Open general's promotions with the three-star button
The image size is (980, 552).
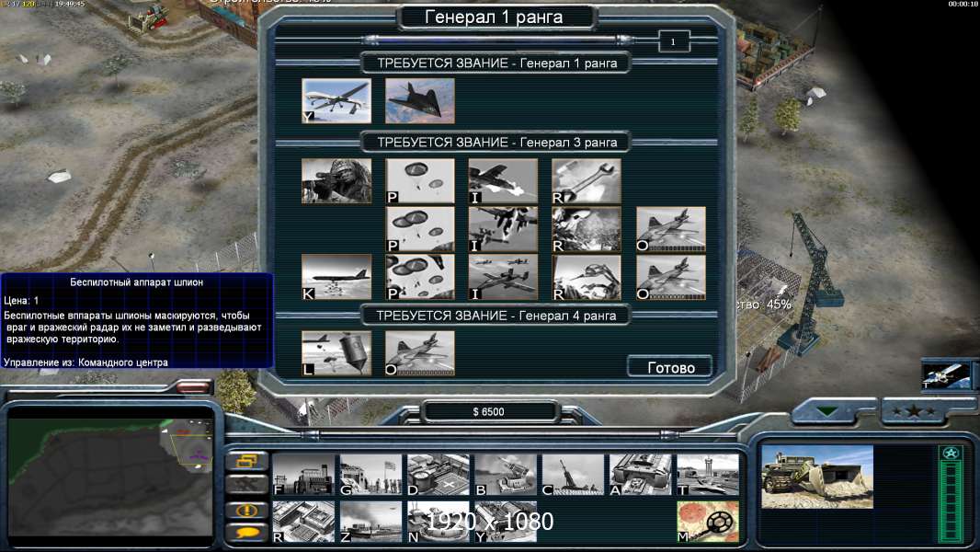(914, 410)
